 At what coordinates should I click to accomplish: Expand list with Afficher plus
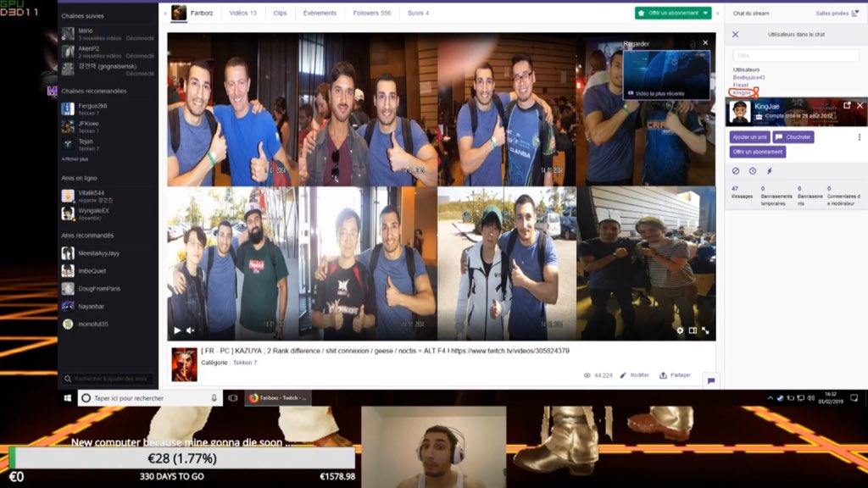tap(75, 159)
